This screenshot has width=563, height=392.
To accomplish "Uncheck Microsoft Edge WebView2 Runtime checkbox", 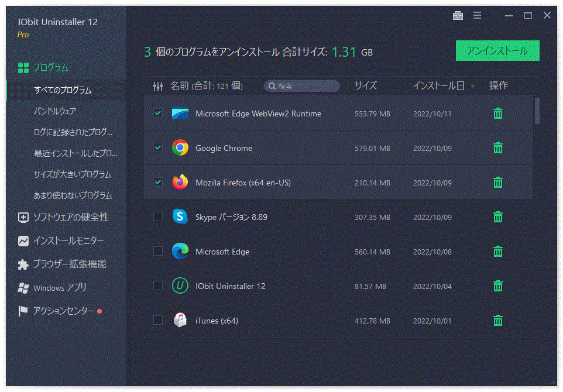I will [x=157, y=113].
